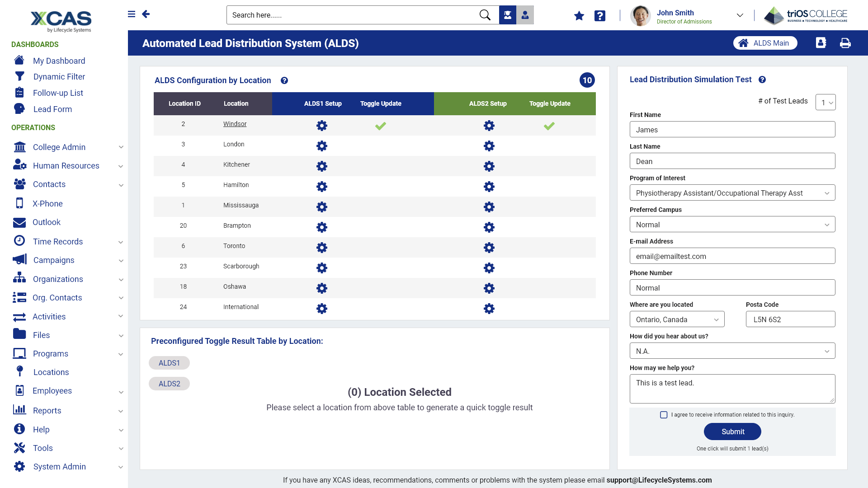Open the number of Test Leads dropdown
Viewport: 868px width, 488px height.
tap(825, 102)
